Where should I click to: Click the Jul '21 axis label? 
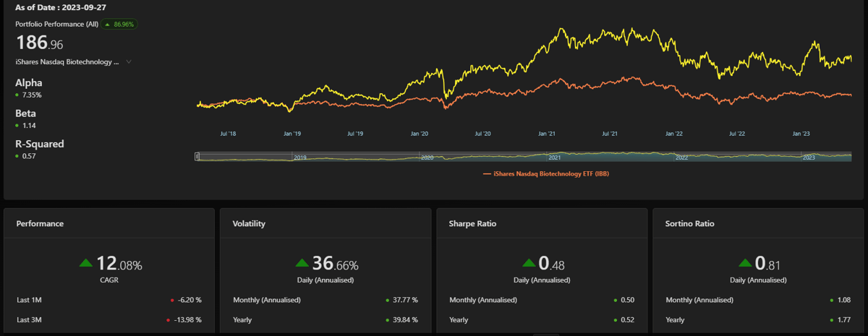point(610,134)
